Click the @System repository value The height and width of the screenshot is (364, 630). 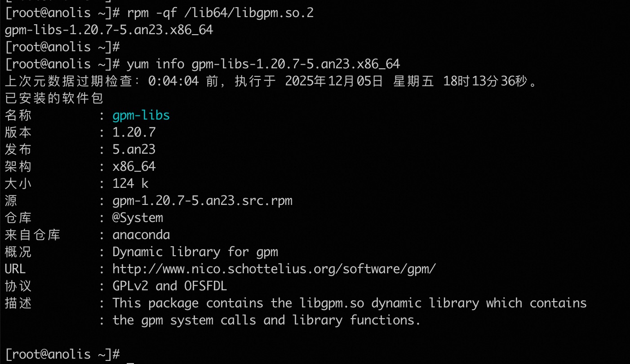138,218
